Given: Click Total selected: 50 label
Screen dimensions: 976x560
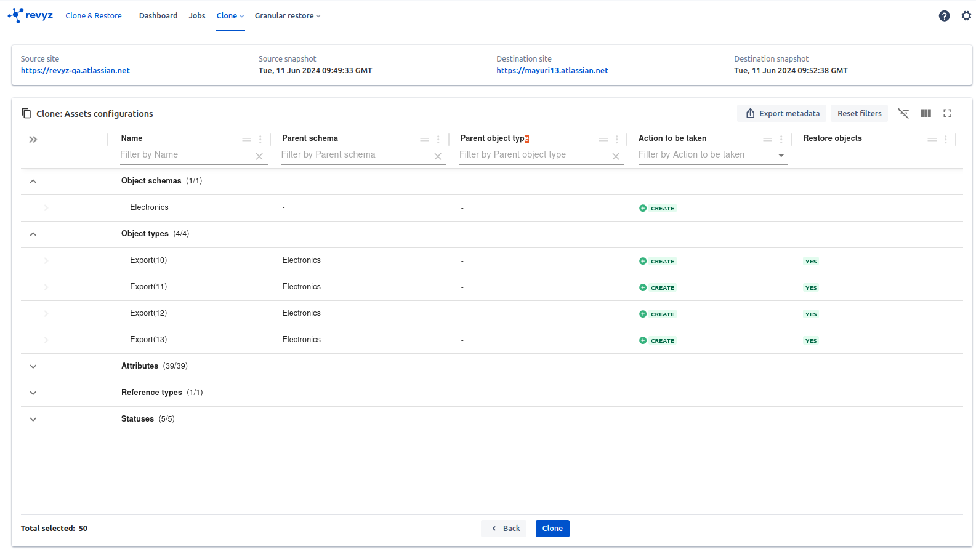Looking at the screenshot, I should [x=54, y=529].
